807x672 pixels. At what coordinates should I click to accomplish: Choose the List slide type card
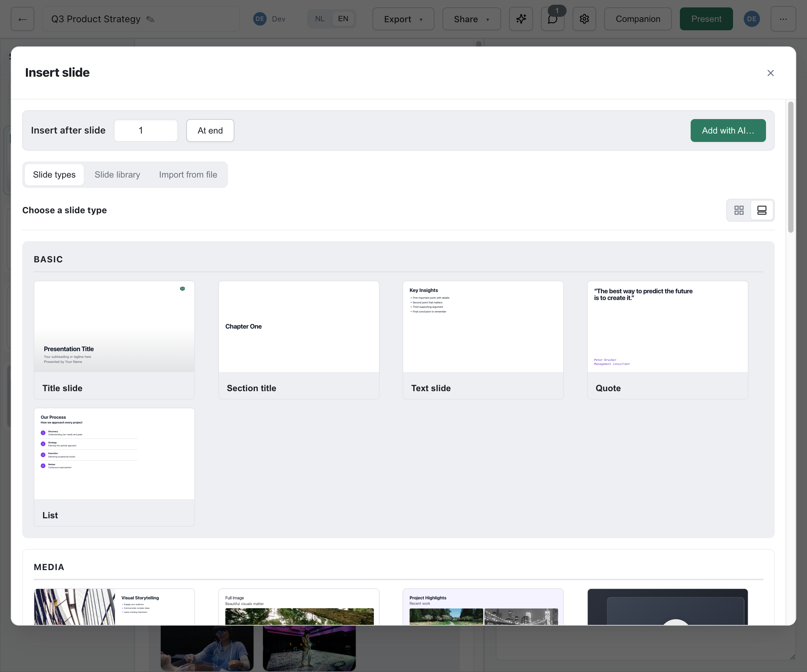coord(114,467)
